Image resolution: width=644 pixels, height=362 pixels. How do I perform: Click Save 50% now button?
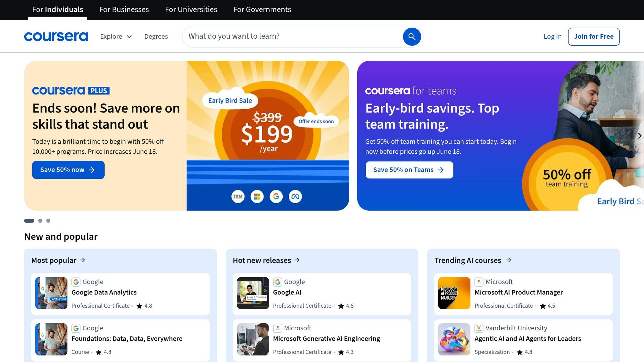[x=68, y=170]
